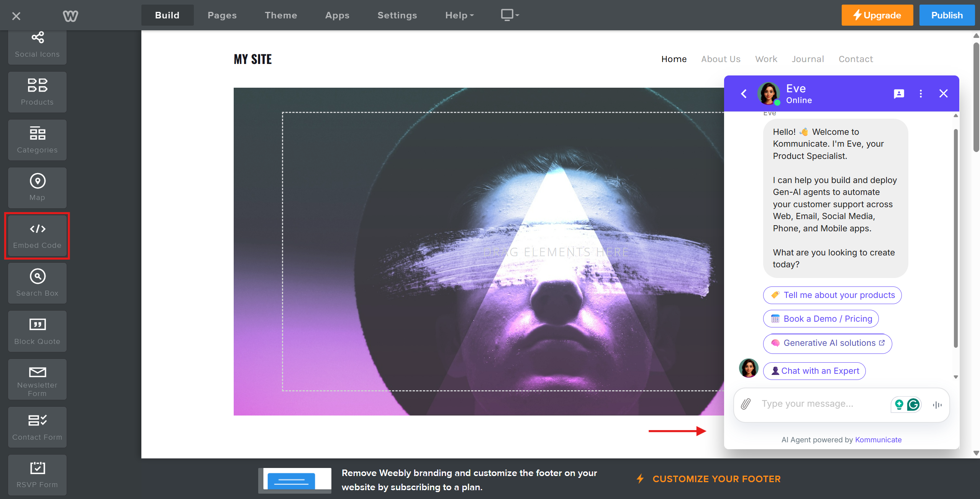Select the Embed Code element

(37, 236)
